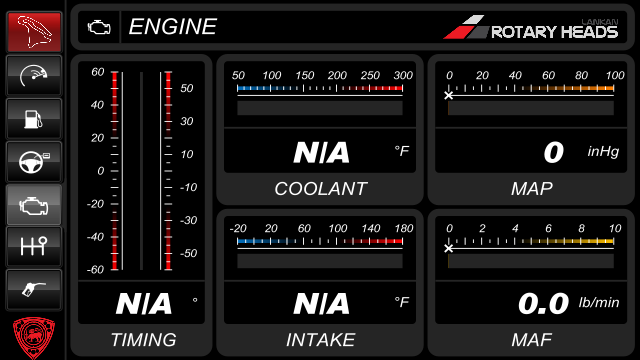The image size is (640, 360).
Task: Select the engine icon in the sidebar
Action: [x=34, y=204]
